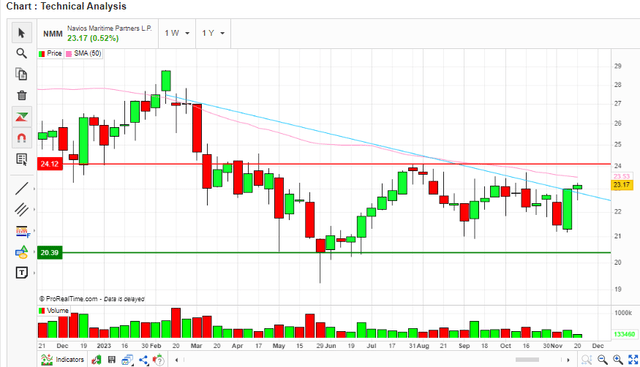This screenshot has width=640, height=367.
Task: Open the Indicators button
Action: [x=62, y=360]
